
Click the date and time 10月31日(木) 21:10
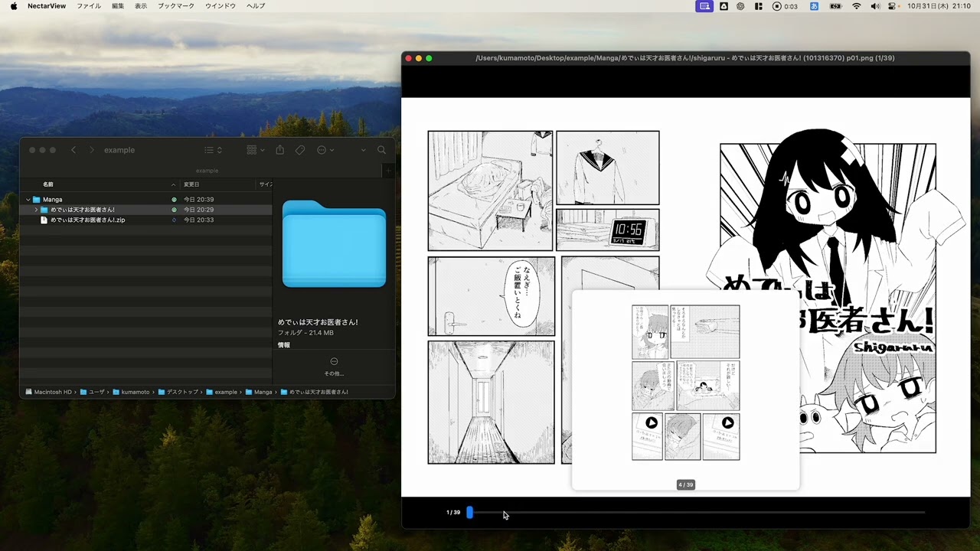[x=939, y=6]
